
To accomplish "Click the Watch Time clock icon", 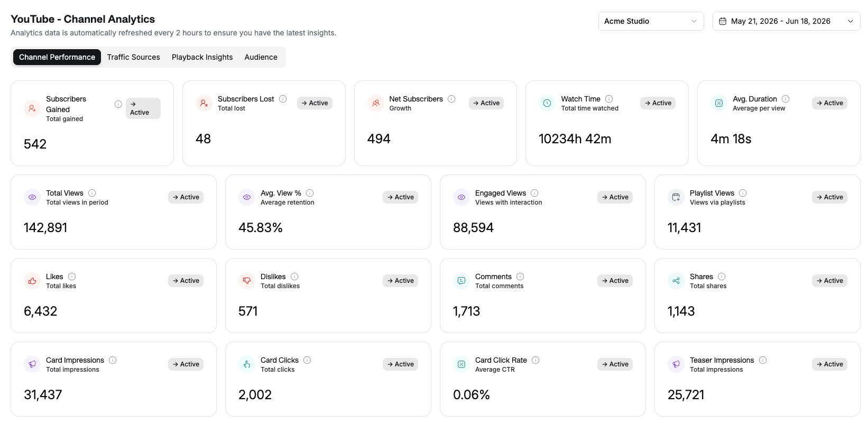I will click(547, 103).
